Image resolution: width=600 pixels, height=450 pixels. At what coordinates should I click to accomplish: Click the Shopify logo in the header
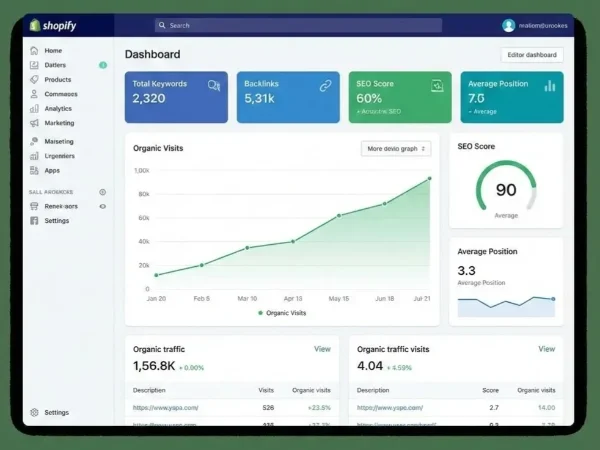[x=50, y=25]
